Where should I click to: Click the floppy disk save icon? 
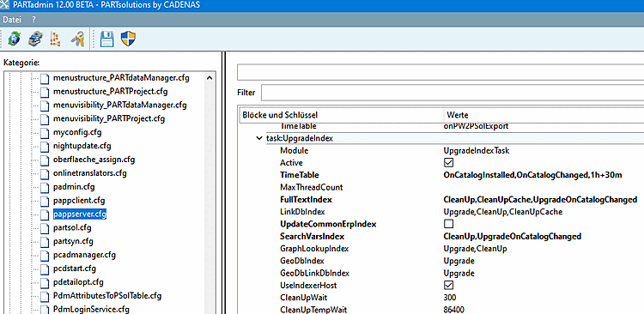click(x=107, y=39)
